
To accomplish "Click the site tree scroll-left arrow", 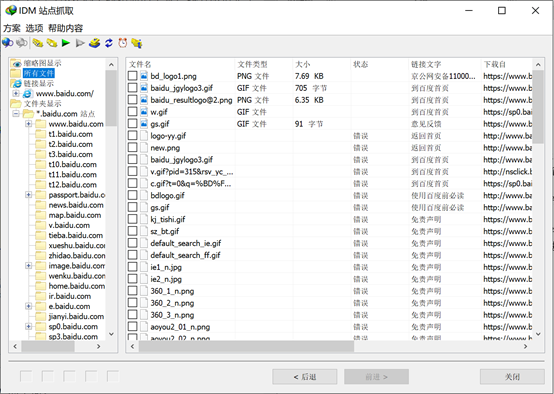I will pyautogui.click(x=15, y=347).
